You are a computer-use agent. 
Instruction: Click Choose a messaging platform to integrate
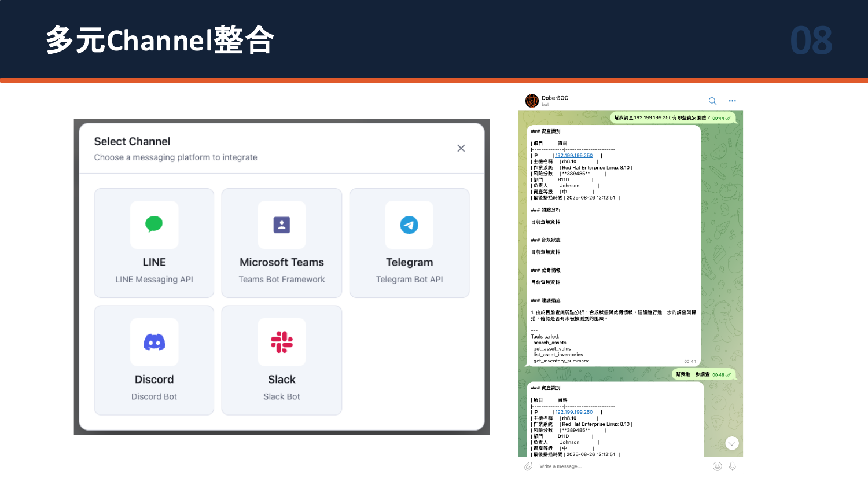[x=176, y=157]
